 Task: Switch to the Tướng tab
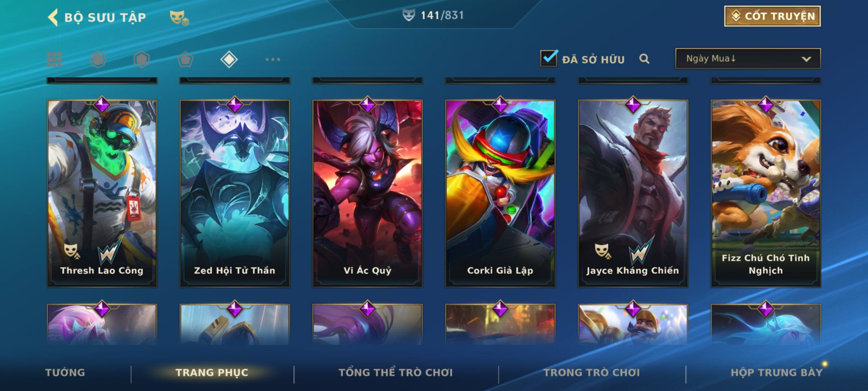[x=65, y=373]
